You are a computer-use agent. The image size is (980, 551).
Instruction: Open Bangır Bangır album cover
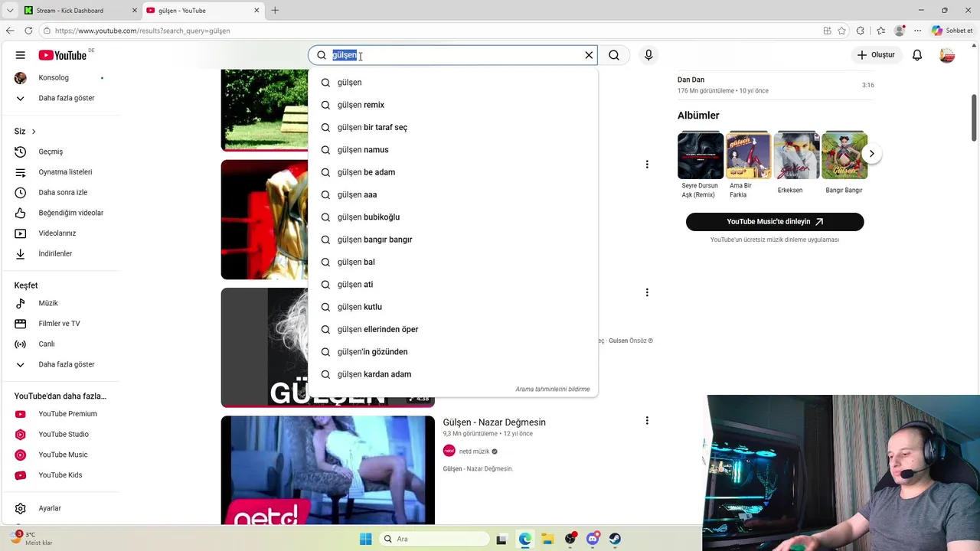[844, 156]
